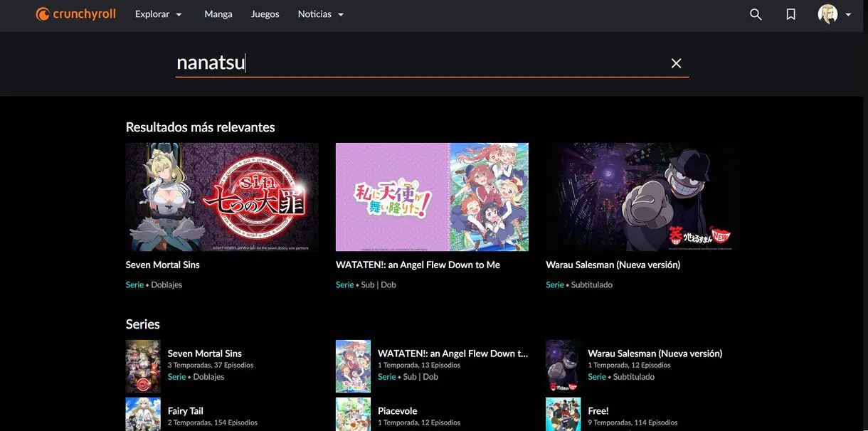
Task: Select Fairy Tail poster thumbnail
Action: 143,414
